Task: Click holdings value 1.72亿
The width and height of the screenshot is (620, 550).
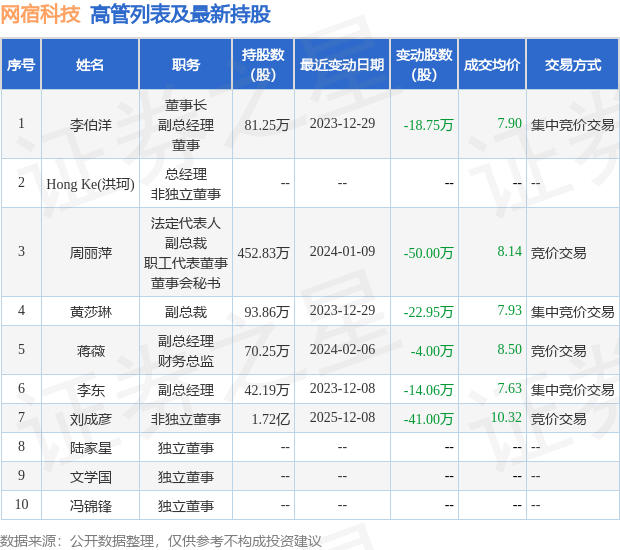Action: click(271, 419)
